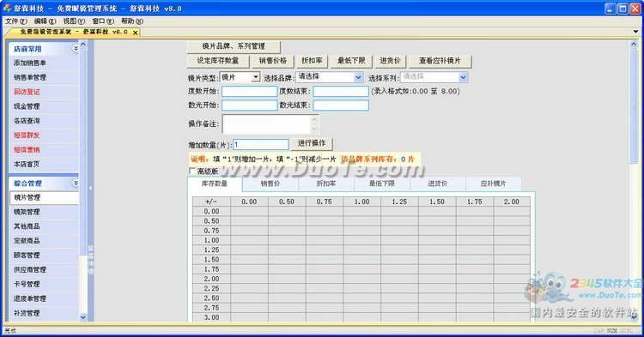The height and width of the screenshot is (337, 644).
Task: Click the 2.00 column header
Action: 512,202
